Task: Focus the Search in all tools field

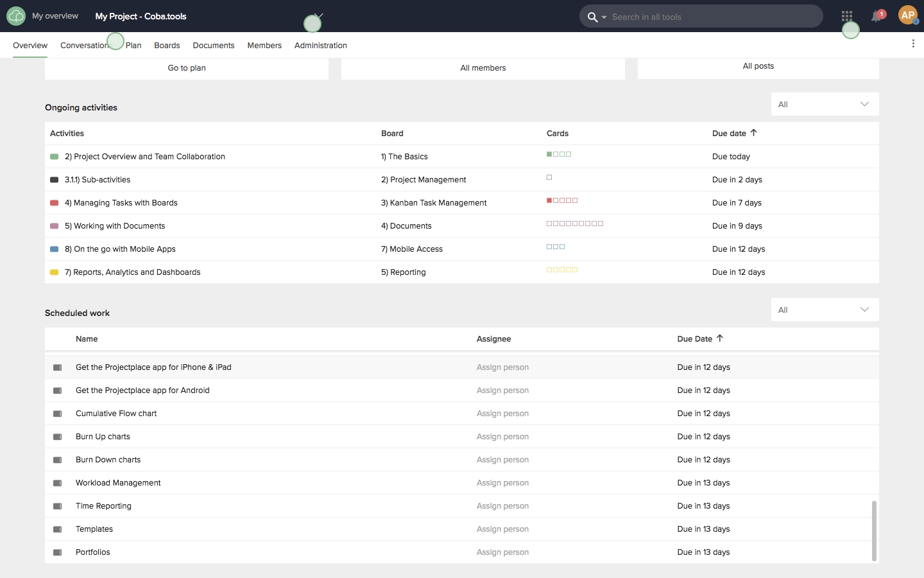Action: pyautogui.click(x=712, y=17)
